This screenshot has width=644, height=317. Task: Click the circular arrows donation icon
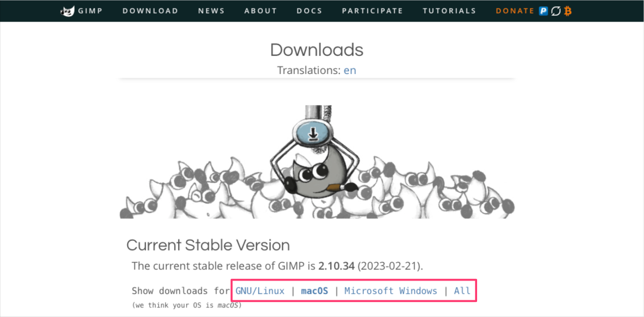555,11
